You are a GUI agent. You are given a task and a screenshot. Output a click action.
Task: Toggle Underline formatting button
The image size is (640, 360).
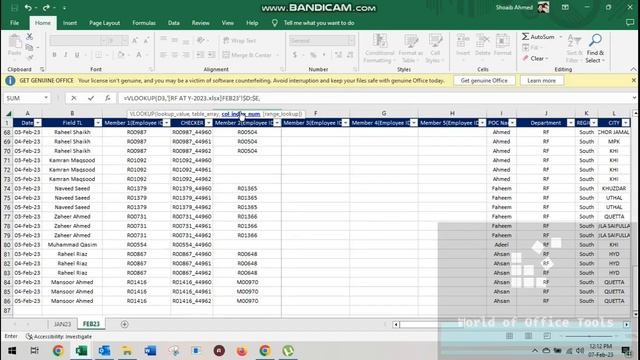point(77,55)
